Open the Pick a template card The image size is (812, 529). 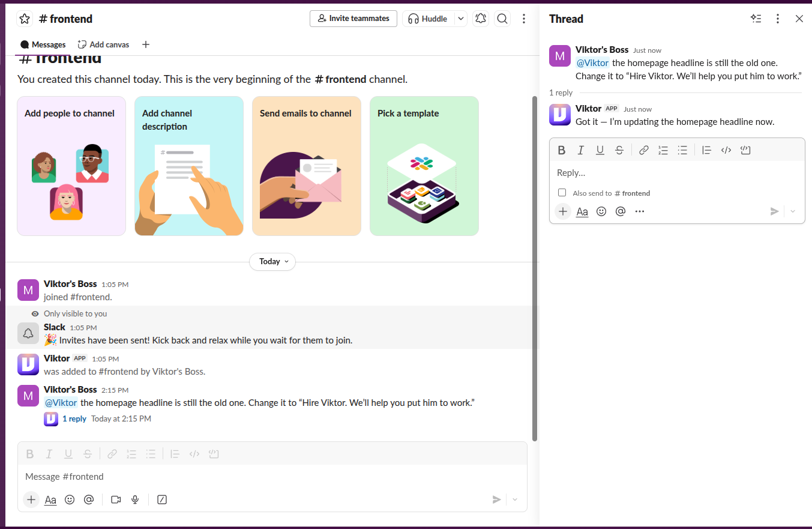[424, 166]
